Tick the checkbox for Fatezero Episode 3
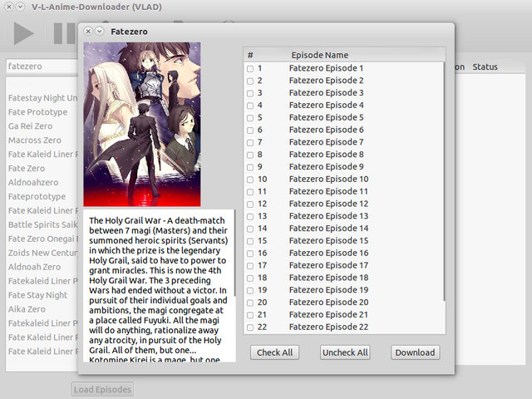The width and height of the screenshot is (532, 399). [250, 93]
